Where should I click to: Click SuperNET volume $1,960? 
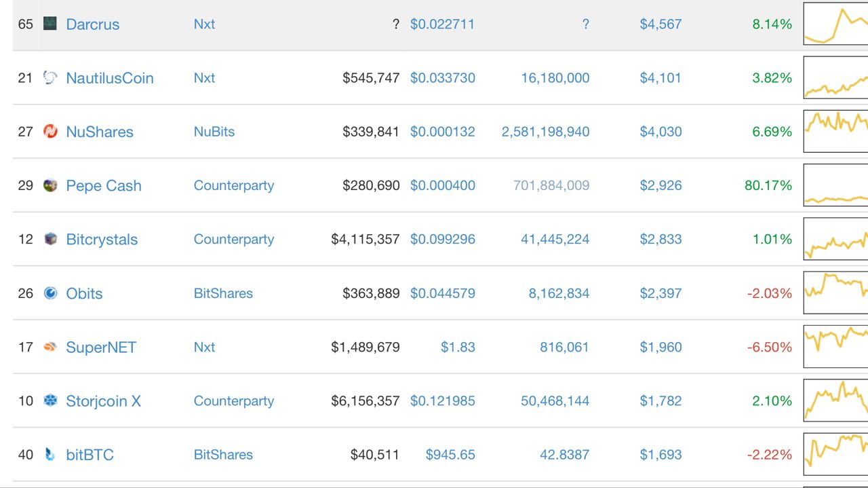click(x=661, y=347)
